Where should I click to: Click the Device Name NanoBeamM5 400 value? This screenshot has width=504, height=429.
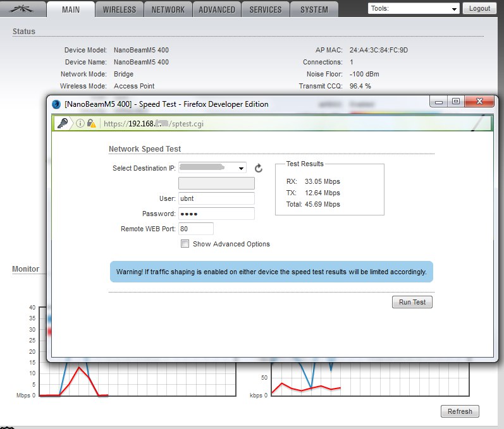point(141,62)
